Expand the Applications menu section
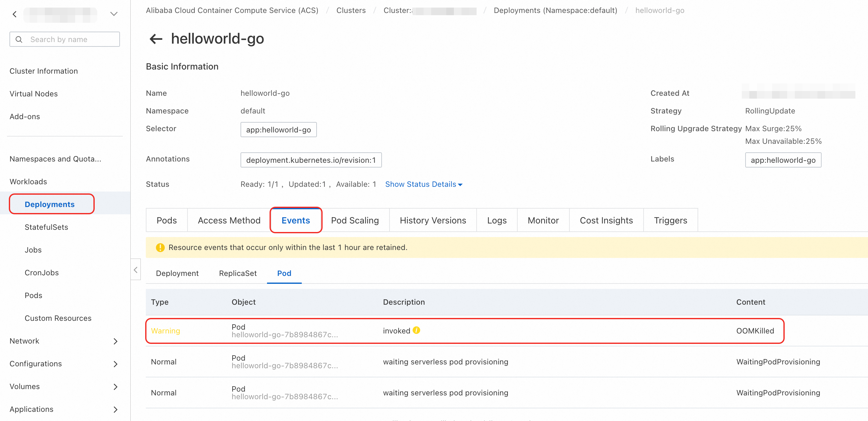Screen dimensions: 868x421 [x=64, y=409]
